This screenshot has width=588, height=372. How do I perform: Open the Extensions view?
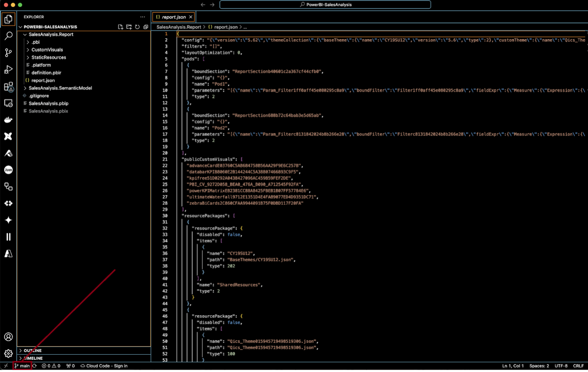coord(8,86)
